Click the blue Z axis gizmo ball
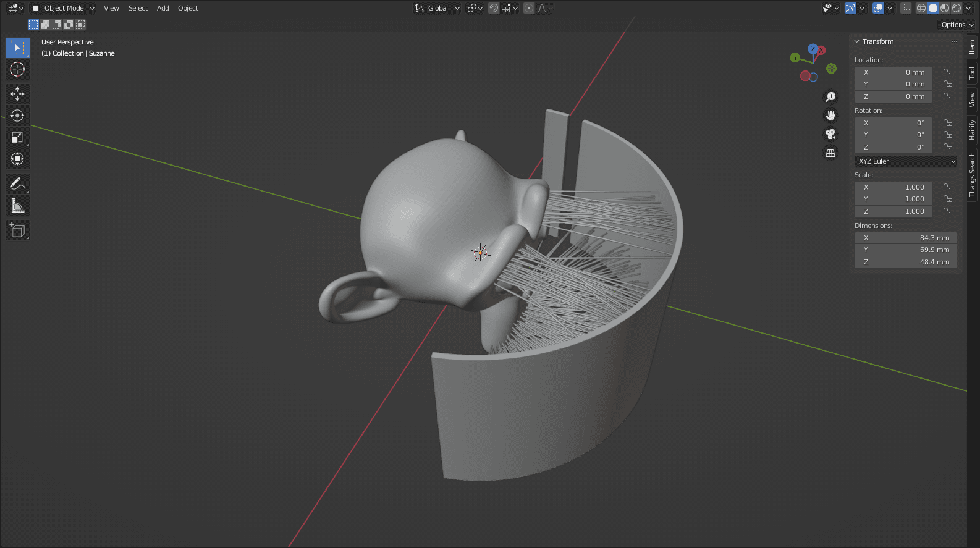Screen dimensions: 980x548 point(813,48)
